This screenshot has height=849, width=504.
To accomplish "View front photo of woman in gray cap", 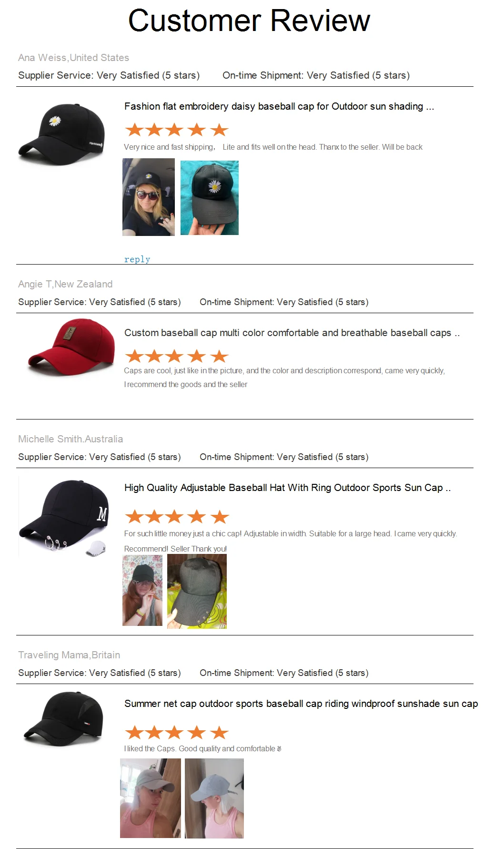I will (x=151, y=798).
